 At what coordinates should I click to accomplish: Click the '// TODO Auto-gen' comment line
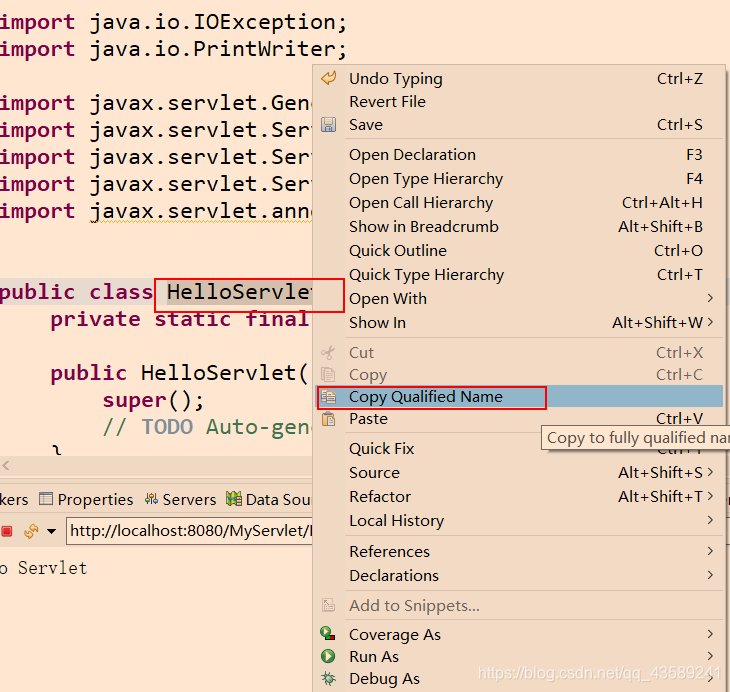pyautogui.click(x=207, y=427)
